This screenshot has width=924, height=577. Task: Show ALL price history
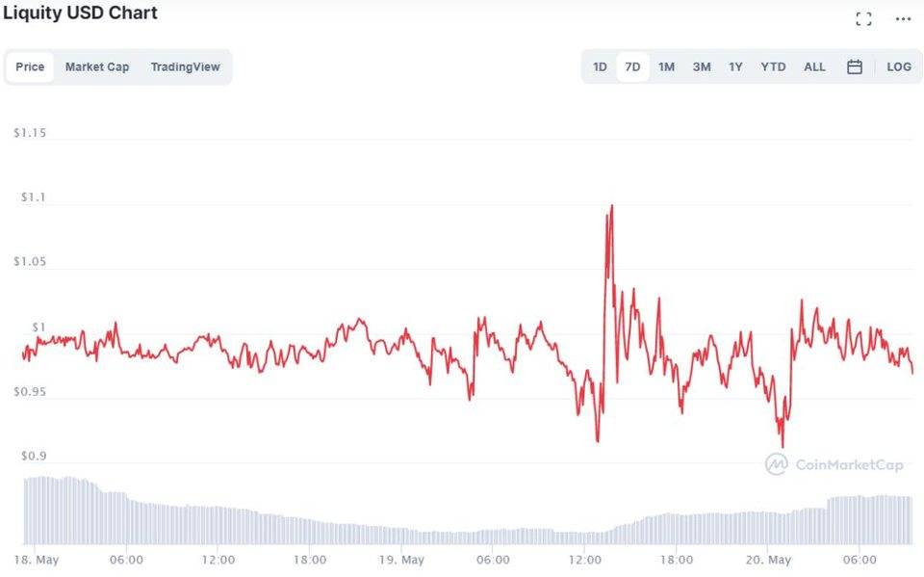coord(814,66)
